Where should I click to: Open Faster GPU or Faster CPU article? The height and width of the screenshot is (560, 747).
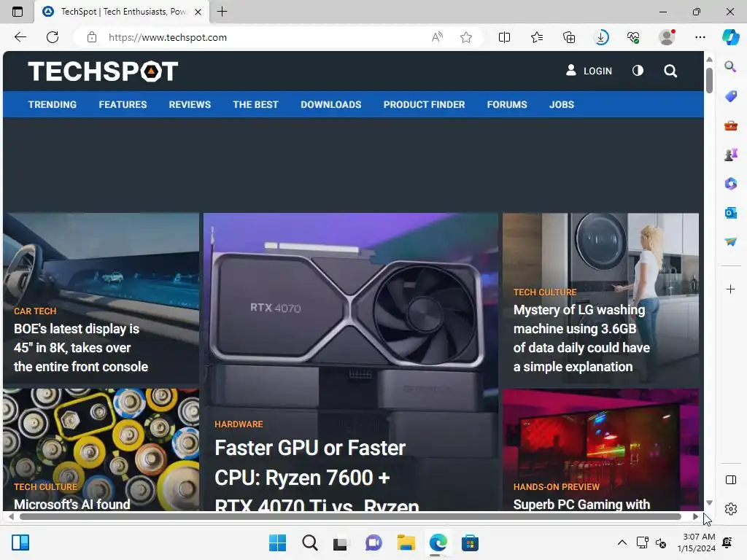click(317, 476)
